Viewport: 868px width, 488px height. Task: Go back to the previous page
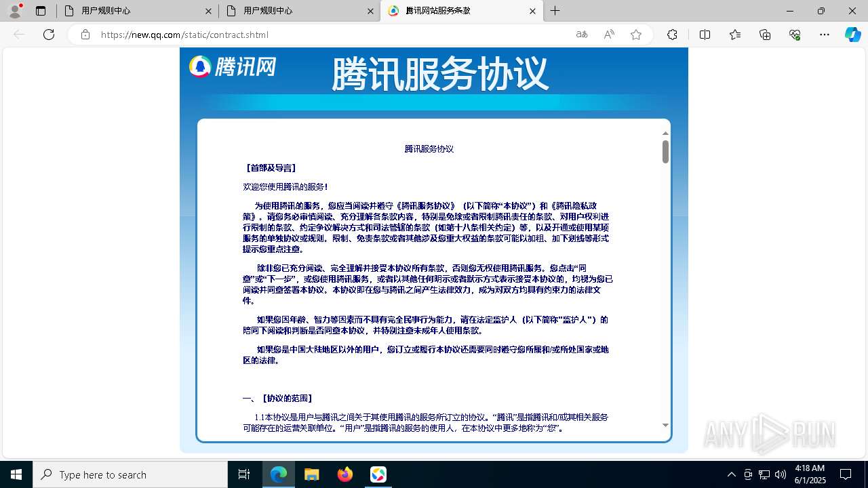point(19,35)
